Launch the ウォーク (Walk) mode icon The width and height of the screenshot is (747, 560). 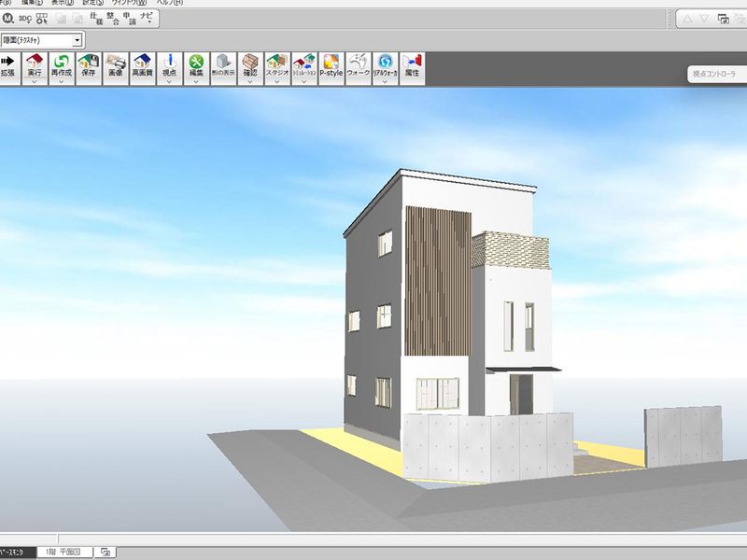click(x=359, y=64)
